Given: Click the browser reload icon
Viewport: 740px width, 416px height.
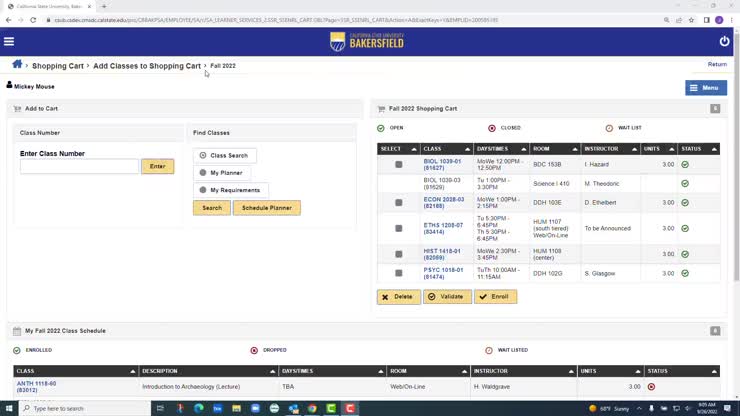Looking at the screenshot, I should pyautogui.click(x=33, y=20).
